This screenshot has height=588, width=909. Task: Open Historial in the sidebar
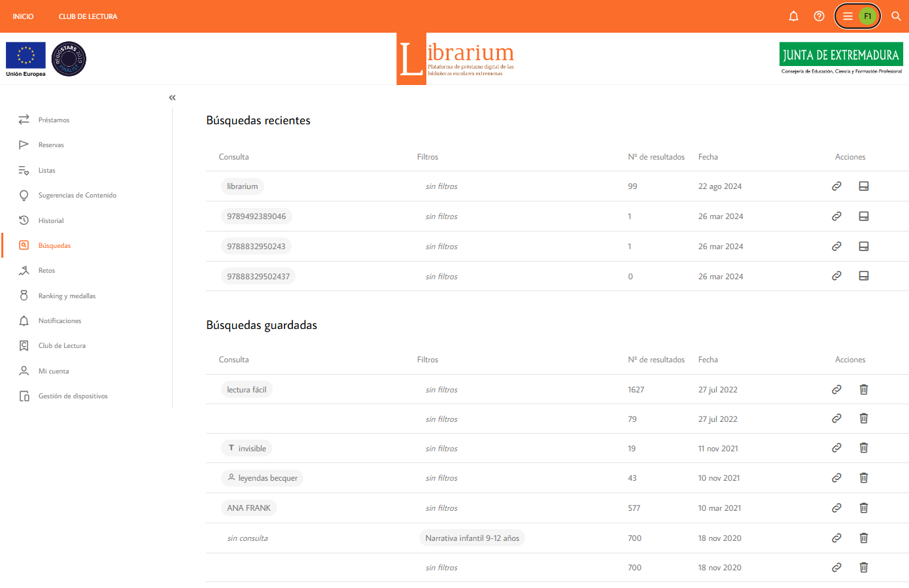51,220
